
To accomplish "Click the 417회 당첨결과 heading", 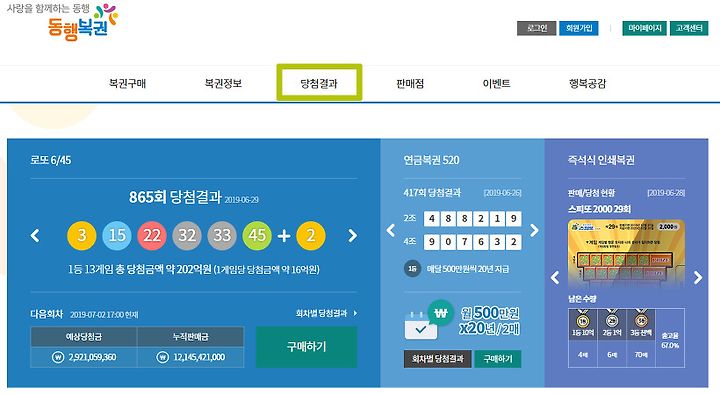I will click(x=432, y=192).
